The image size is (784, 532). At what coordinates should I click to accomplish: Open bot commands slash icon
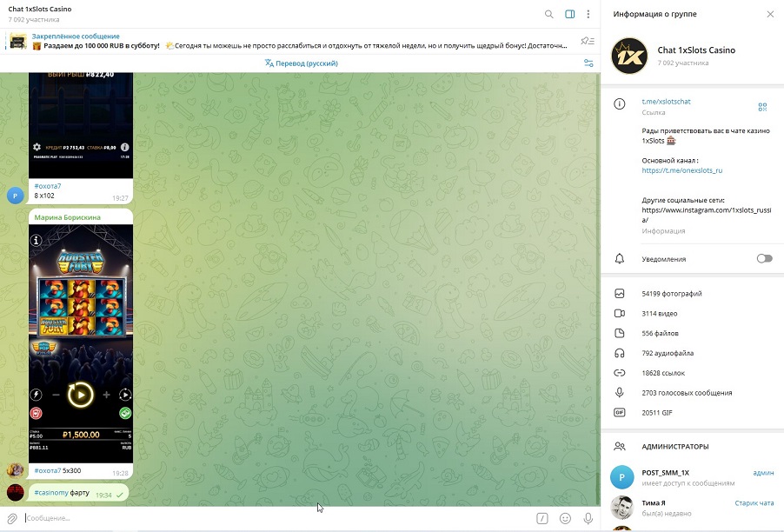542,518
